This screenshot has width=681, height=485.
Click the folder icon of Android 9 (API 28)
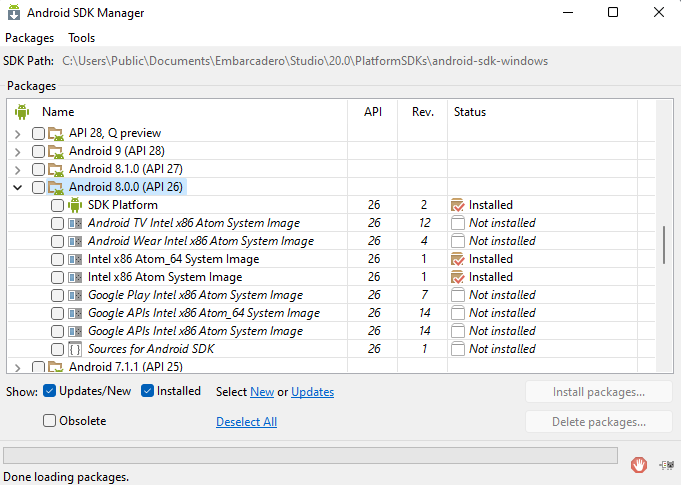click(x=56, y=151)
